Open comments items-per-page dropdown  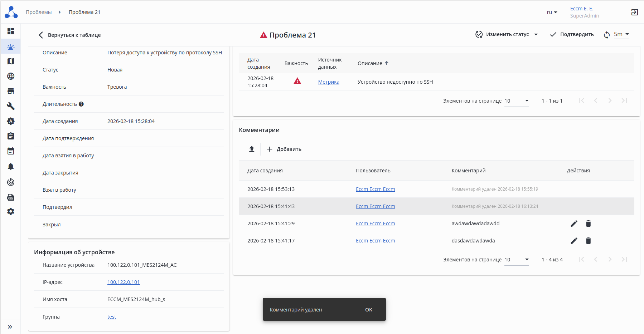[x=517, y=260]
